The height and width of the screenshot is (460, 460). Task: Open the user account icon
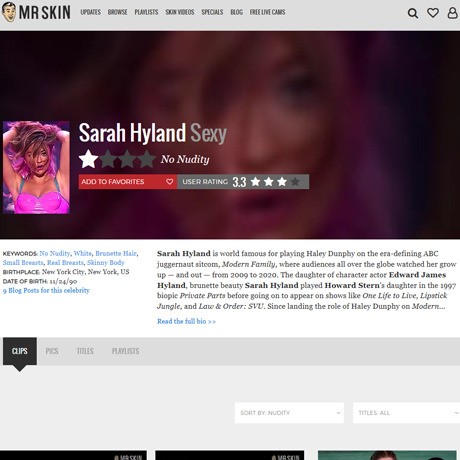click(452, 13)
